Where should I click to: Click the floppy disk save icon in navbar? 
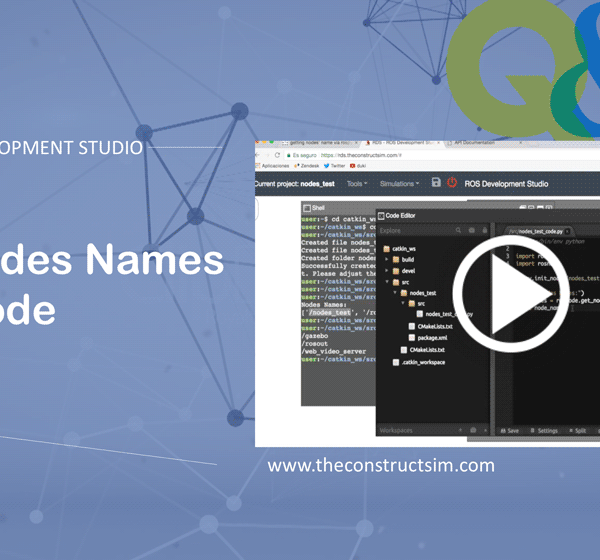click(436, 182)
